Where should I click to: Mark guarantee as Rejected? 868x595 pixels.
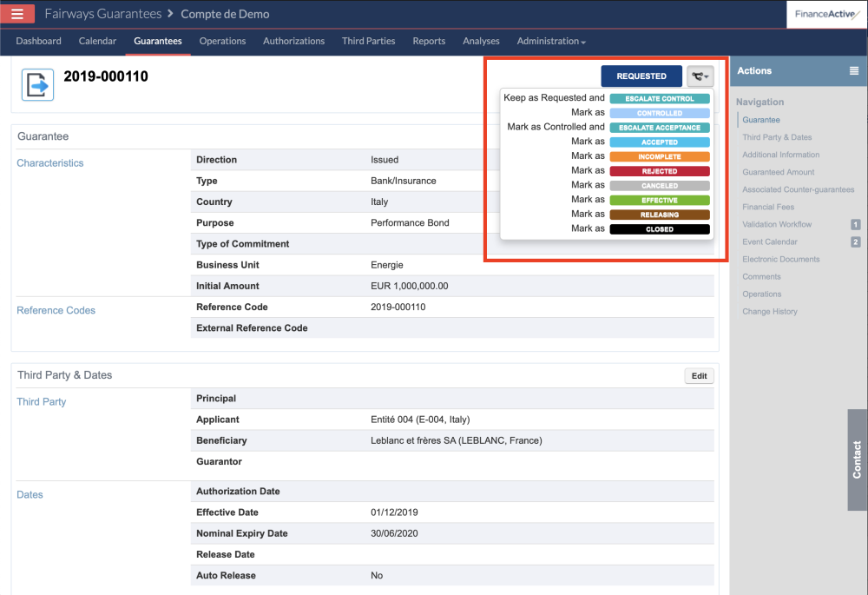click(660, 171)
